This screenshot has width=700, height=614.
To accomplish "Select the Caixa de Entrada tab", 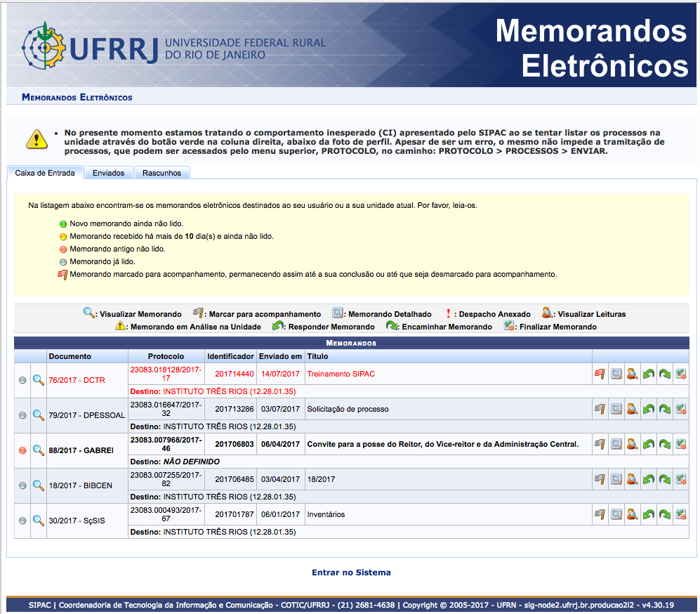I will (x=45, y=173).
